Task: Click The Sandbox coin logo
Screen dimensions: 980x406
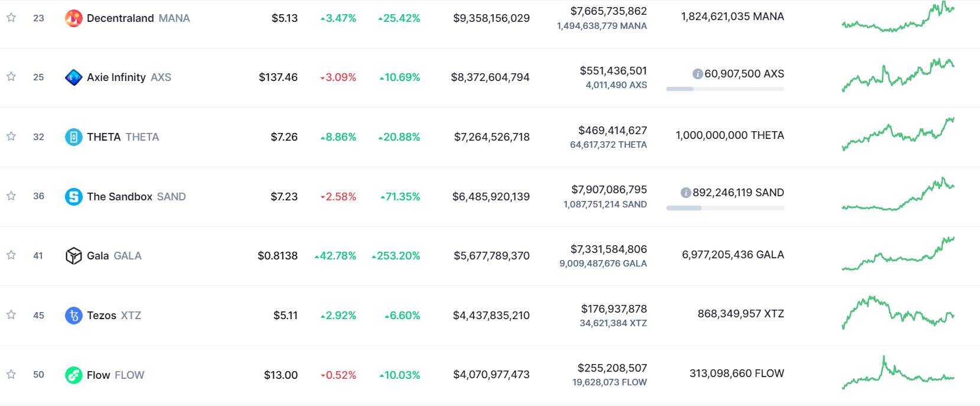Action: pyautogui.click(x=73, y=197)
